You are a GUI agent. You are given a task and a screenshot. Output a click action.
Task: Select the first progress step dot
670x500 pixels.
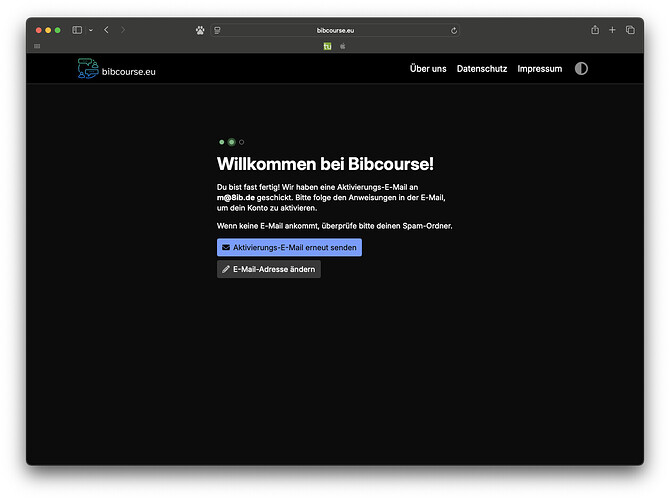point(222,142)
